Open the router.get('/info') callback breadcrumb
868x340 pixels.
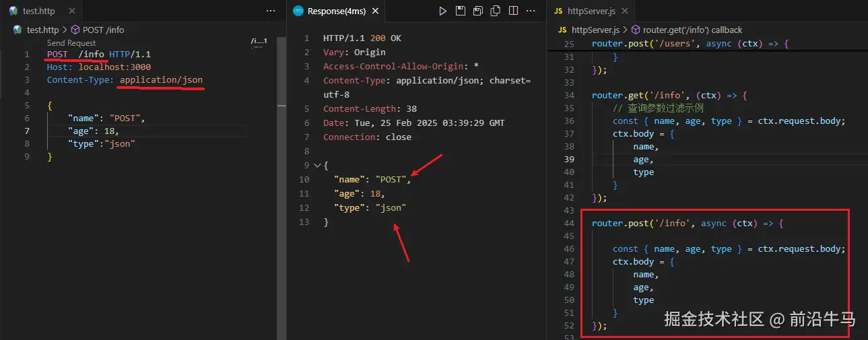[692, 30]
